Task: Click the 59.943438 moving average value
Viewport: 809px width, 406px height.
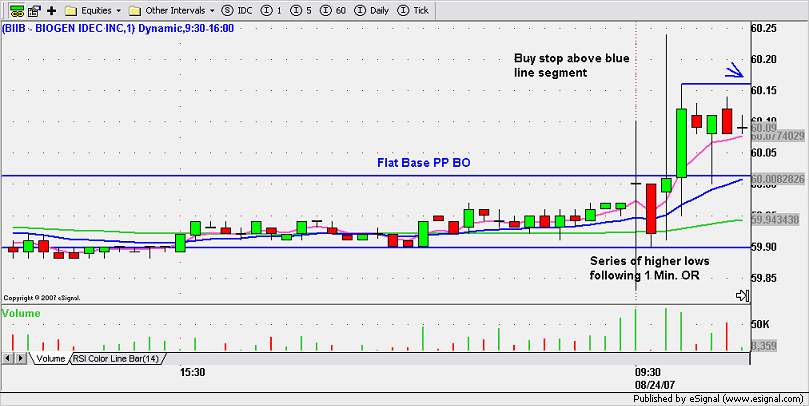Action: click(x=775, y=220)
